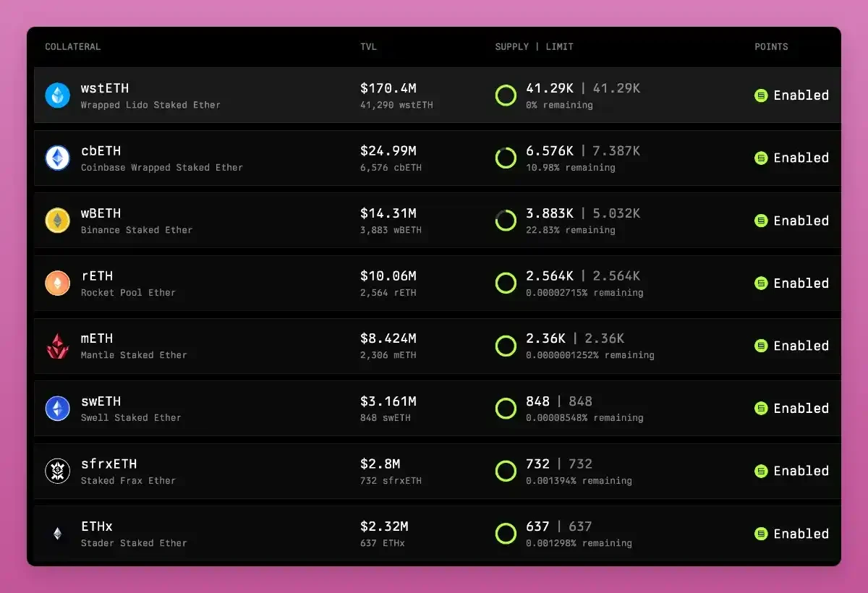Viewport: 868px width, 593px height.
Task: Click the mETH Mantle token icon
Action: (x=58, y=346)
